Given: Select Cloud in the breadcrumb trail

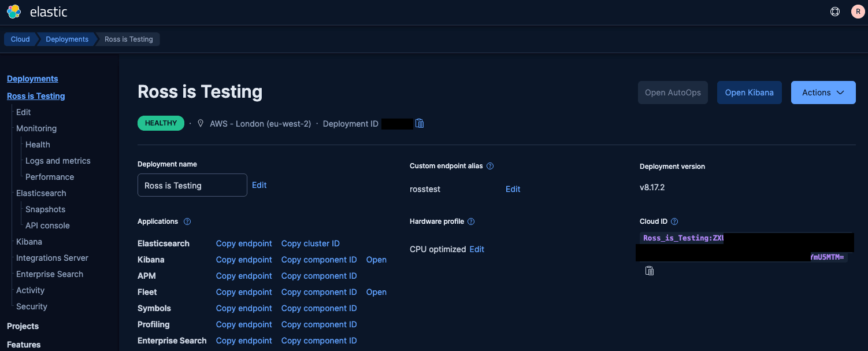Looking at the screenshot, I should click(20, 39).
